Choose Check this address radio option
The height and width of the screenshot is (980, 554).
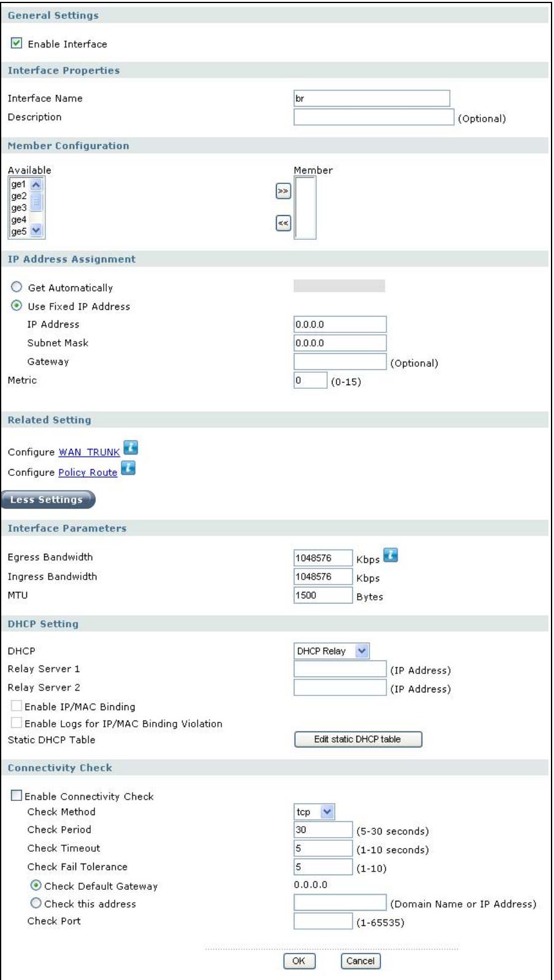pos(36,903)
